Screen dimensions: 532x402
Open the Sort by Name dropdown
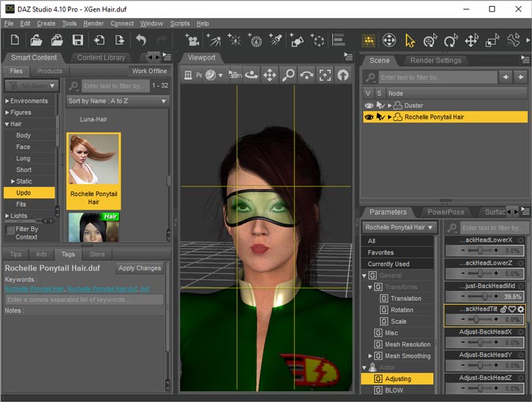pos(118,101)
